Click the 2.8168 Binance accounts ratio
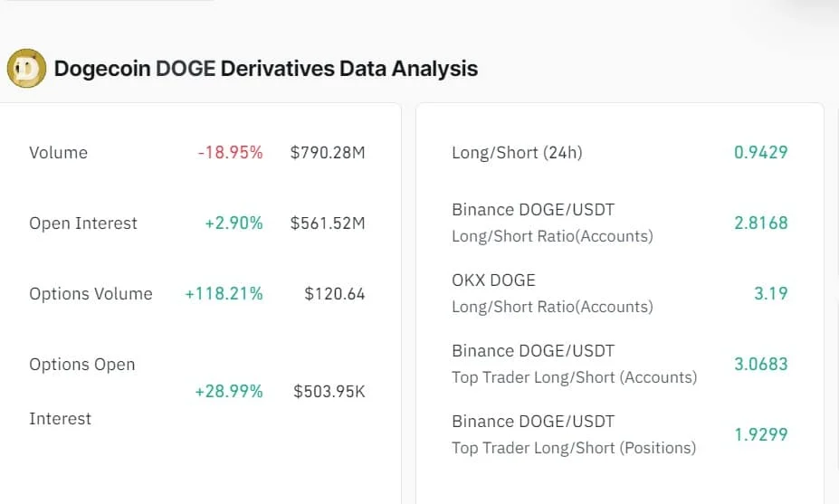 pos(760,223)
